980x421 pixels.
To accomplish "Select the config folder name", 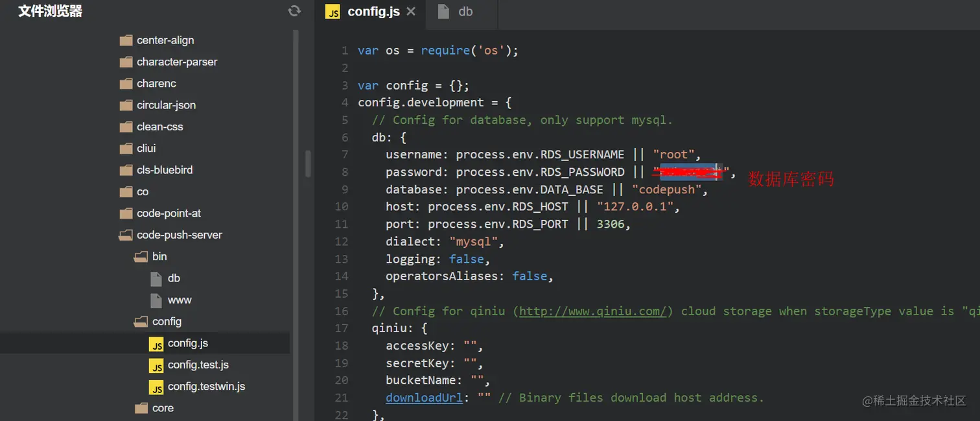I will tap(167, 322).
